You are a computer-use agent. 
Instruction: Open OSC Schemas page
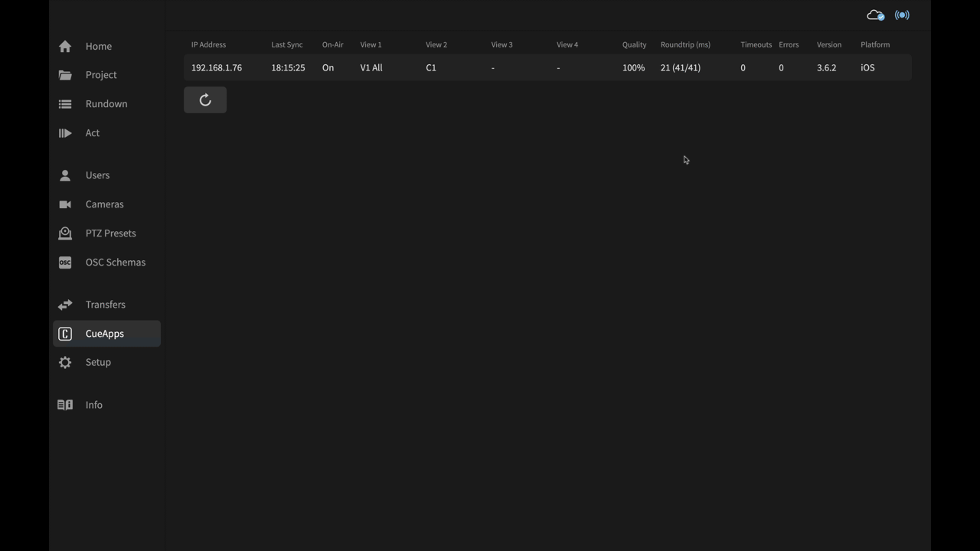click(106, 262)
